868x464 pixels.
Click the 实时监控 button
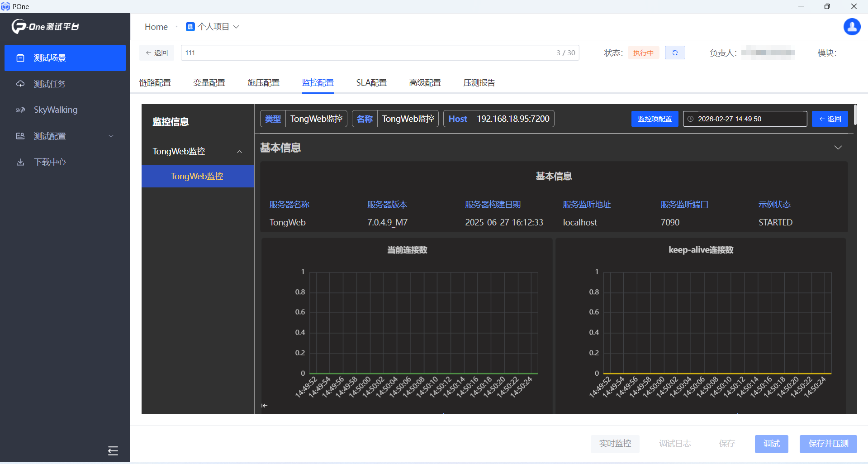tap(615, 444)
